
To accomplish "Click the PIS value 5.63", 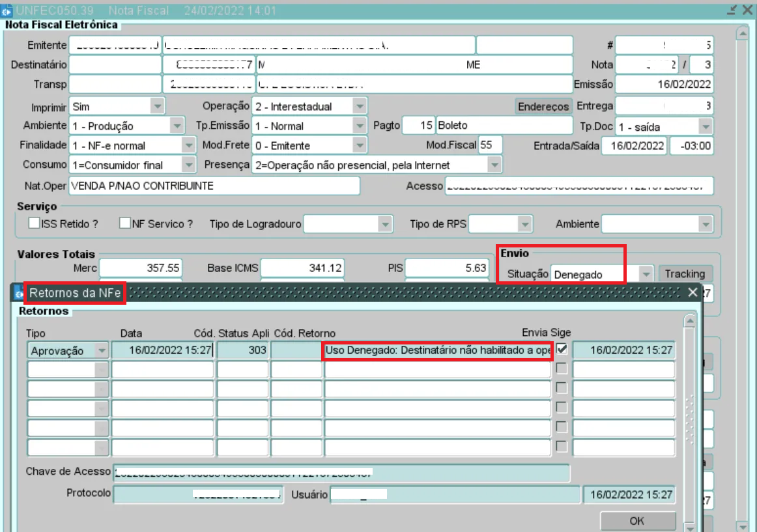I will click(446, 268).
